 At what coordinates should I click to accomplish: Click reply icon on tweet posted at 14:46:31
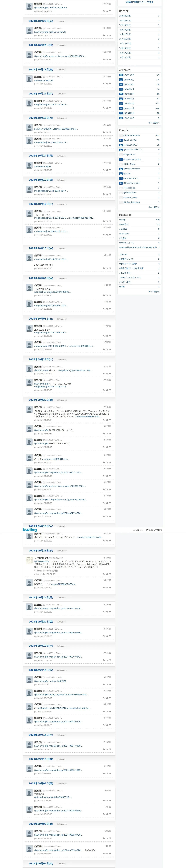click(104, 11)
